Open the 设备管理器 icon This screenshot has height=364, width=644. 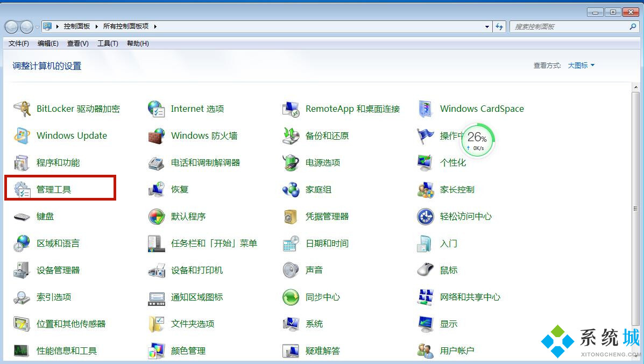[x=22, y=270]
